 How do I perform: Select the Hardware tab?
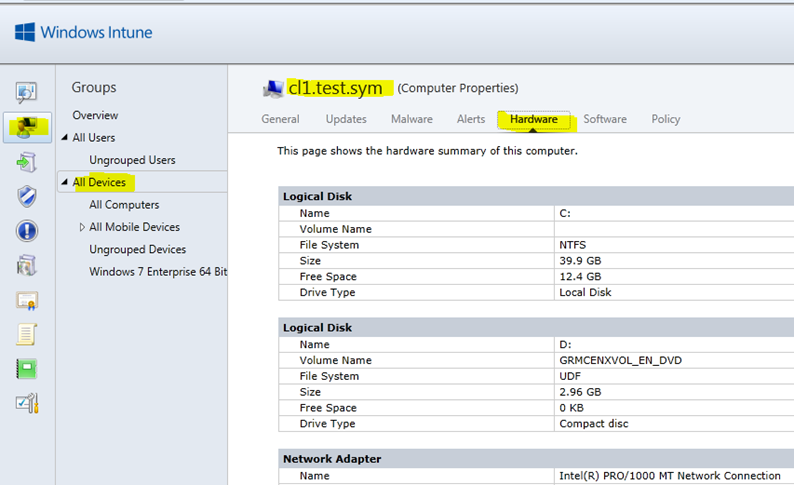click(534, 119)
